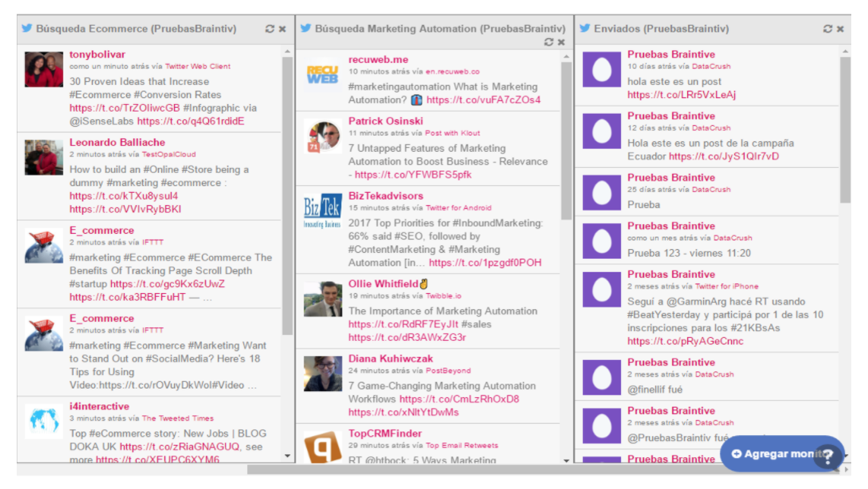Click the bottom horizontal scrollbar
The image size is (868, 489).
tap(543, 470)
